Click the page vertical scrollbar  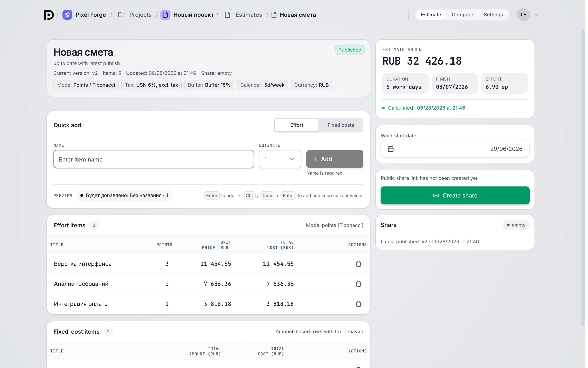click(x=583, y=178)
